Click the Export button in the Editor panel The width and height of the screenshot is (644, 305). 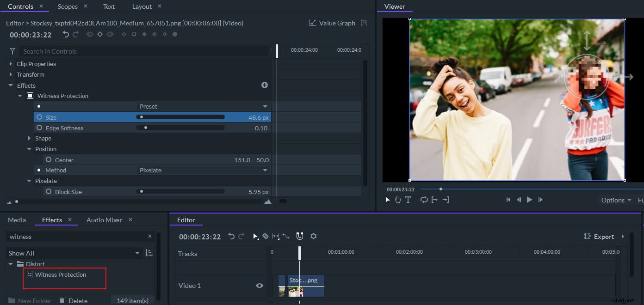tap(604, 236)
